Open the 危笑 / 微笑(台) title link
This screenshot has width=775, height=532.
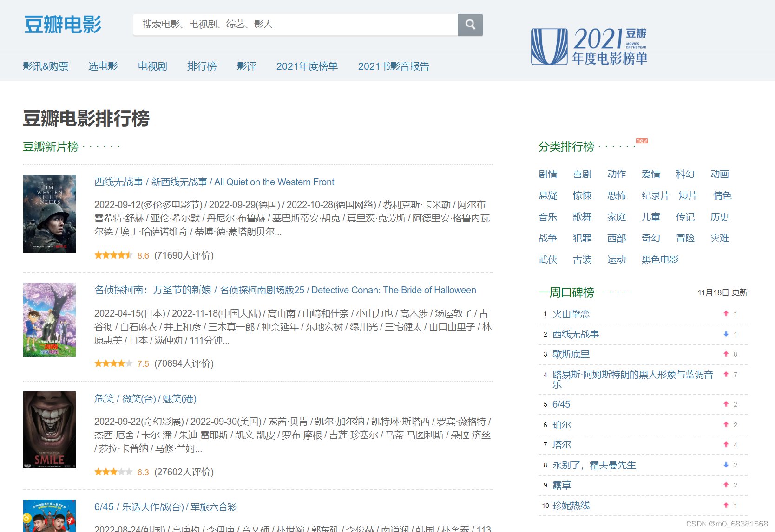(145, 399)
